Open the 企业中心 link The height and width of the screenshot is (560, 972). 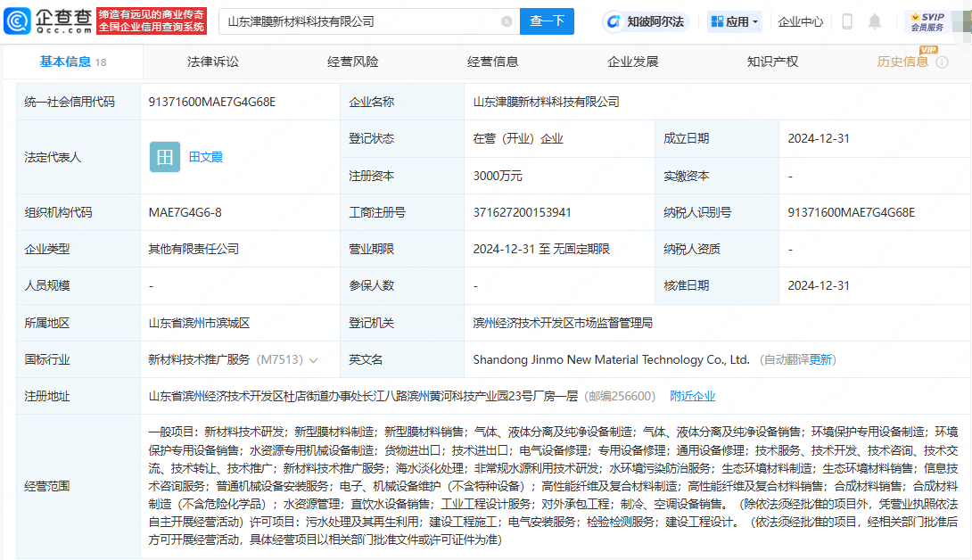tap(800, 21)
